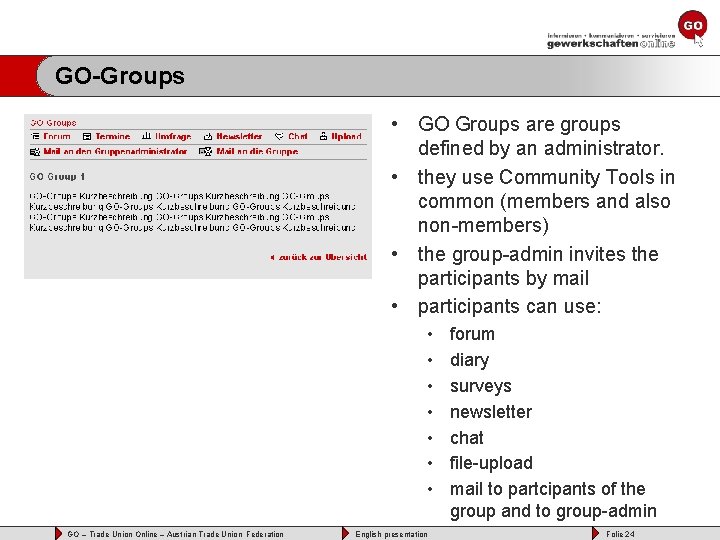Click the gewerkschaften online wordmark
The image size is (720, 540).
(x=611, y=44)
